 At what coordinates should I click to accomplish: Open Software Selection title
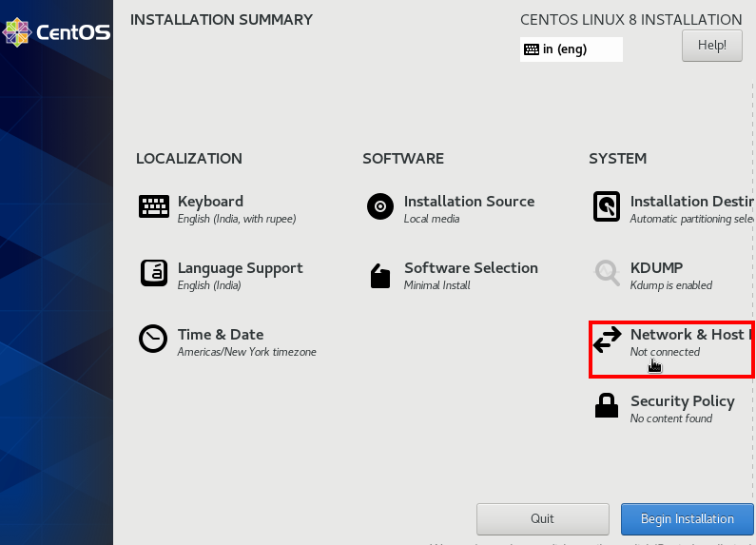471,267
